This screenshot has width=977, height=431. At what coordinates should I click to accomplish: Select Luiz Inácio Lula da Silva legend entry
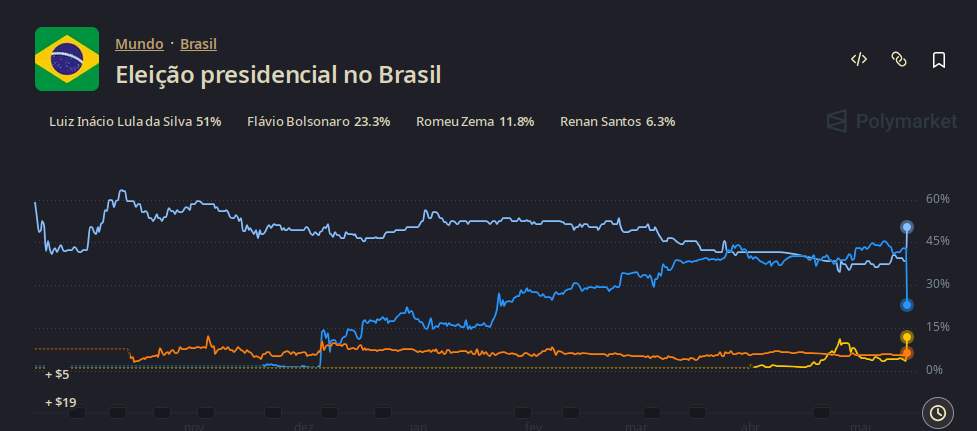click(135, 121)
